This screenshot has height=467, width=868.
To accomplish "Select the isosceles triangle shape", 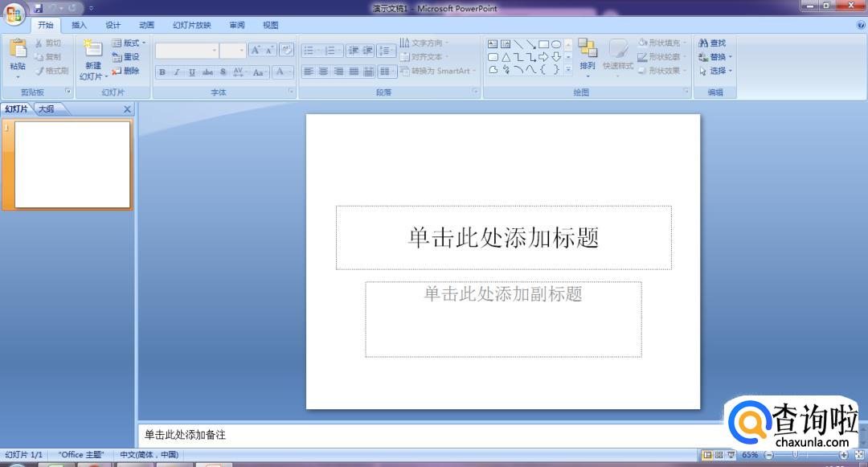I will tap(506, 57).
